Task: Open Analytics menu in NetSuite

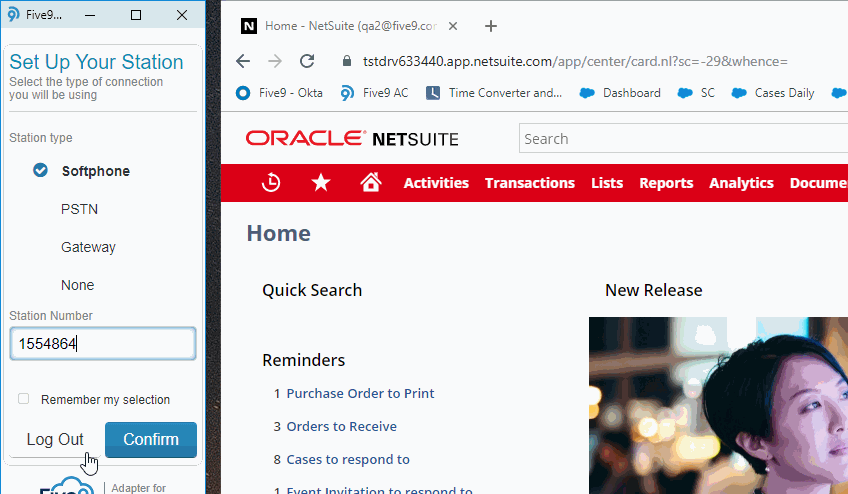Action: click(741, 183)
